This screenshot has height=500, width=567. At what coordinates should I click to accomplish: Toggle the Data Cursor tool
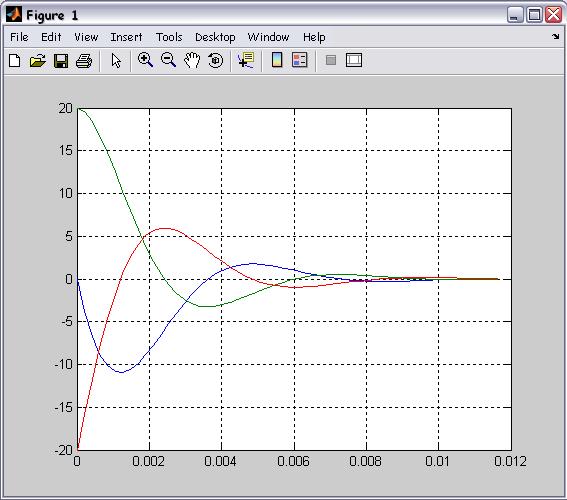[x=246, y=60]
